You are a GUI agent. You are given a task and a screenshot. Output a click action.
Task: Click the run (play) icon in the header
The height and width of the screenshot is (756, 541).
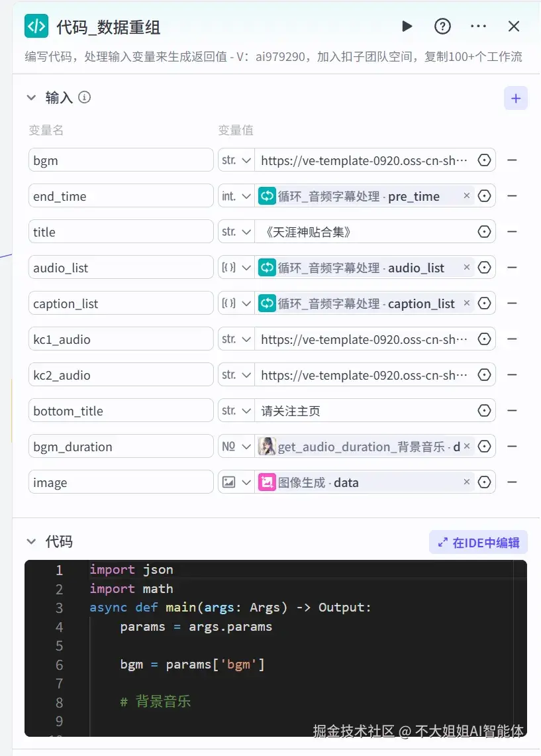(x=407, y=26)
